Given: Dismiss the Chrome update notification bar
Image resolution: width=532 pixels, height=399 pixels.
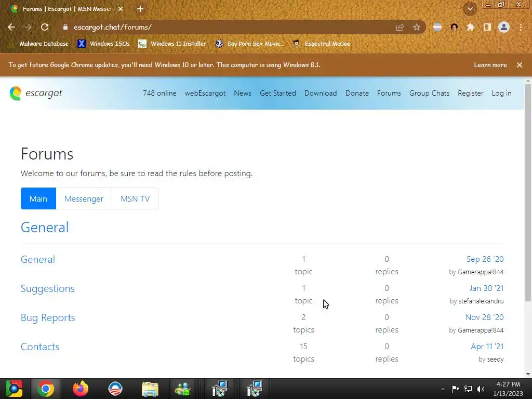Looking at the screenshot, I should (x=520, y=65).
